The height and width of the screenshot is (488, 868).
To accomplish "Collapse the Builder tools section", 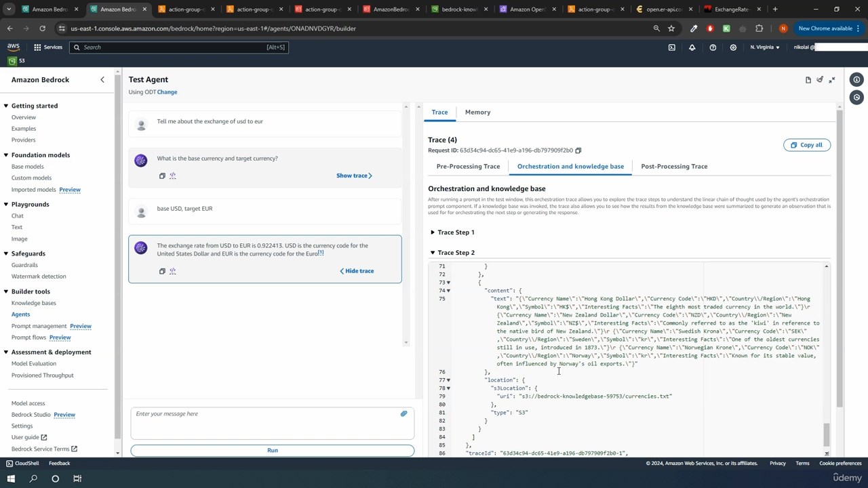I will pos(6,291).
